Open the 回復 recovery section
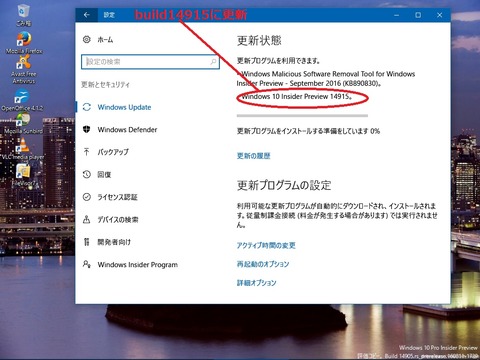Screen dimensions: 480x360 pos(104,174)
